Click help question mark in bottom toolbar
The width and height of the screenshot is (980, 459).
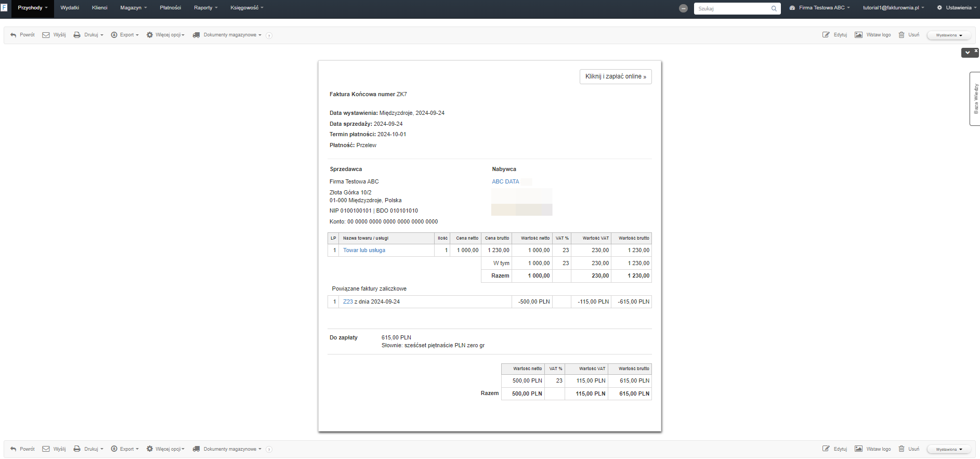269,450
